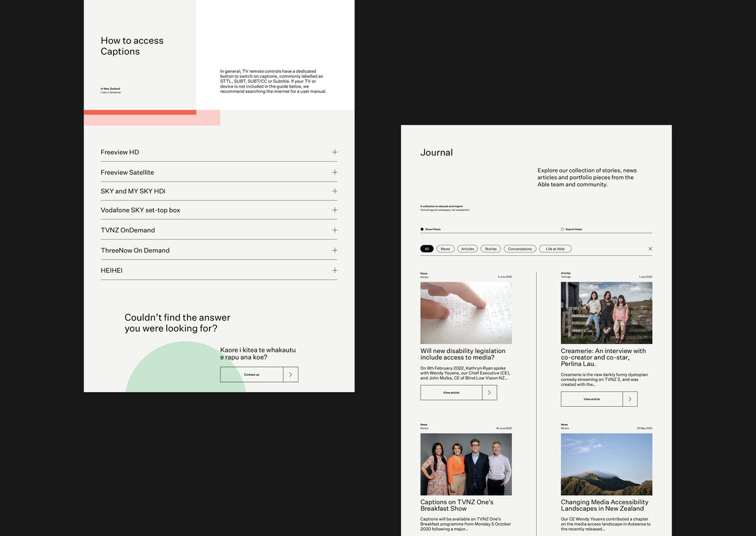Click the 'How to access Captions' heading
This screenshot has width=756, height=536.
(x=132, y=46)
